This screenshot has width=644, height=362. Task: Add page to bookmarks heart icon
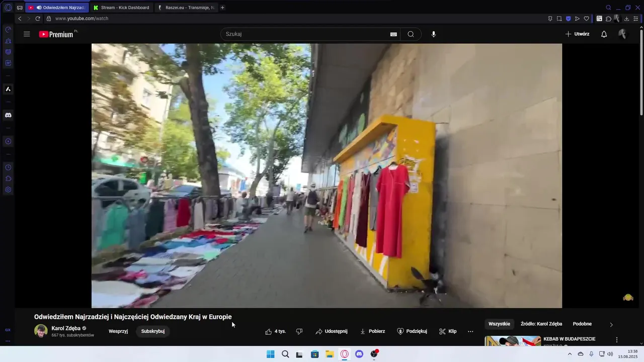click(x=586, y=19)
